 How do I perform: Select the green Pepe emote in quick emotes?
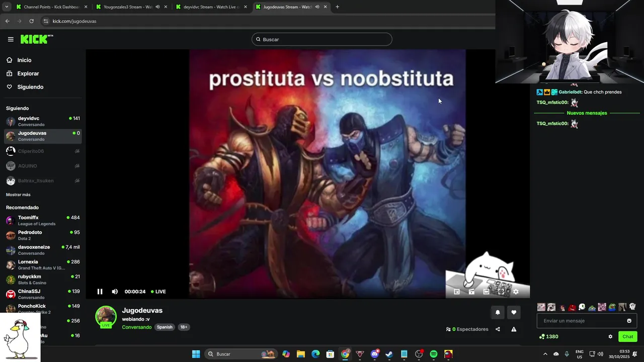point(612,307)
